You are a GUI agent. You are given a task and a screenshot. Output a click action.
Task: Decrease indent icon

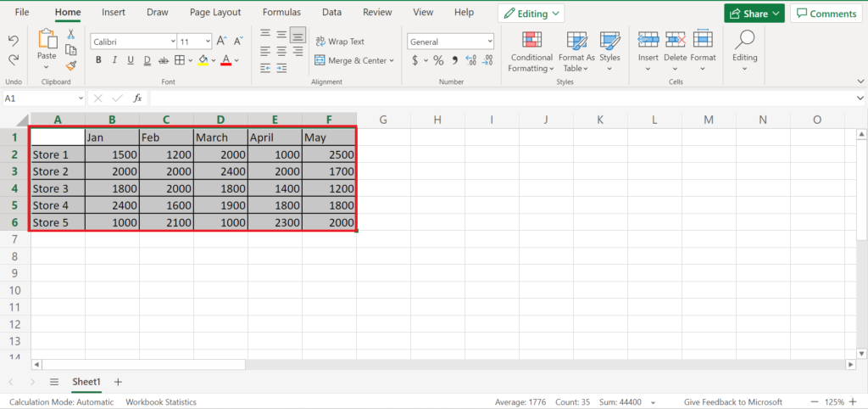[x=265, y=68]
